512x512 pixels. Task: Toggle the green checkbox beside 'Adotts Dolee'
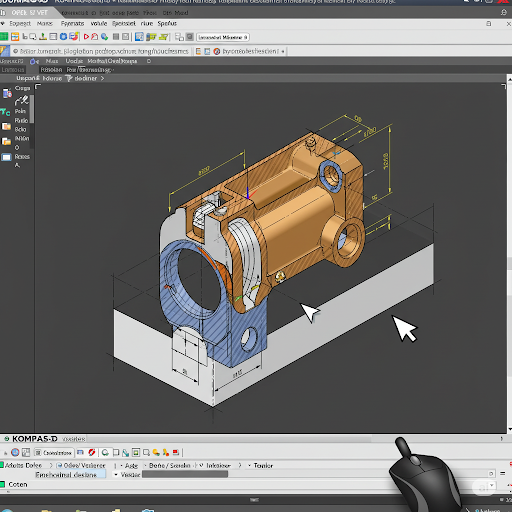[1, 465]
